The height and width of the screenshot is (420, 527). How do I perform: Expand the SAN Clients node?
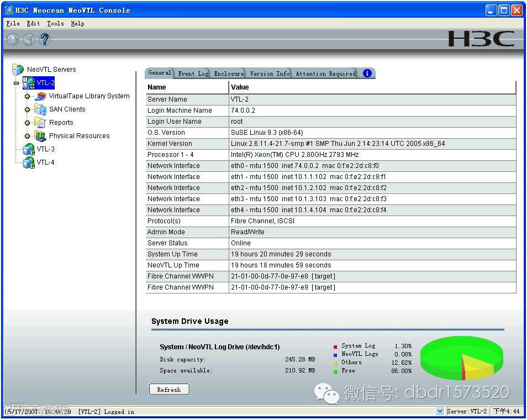28,109
